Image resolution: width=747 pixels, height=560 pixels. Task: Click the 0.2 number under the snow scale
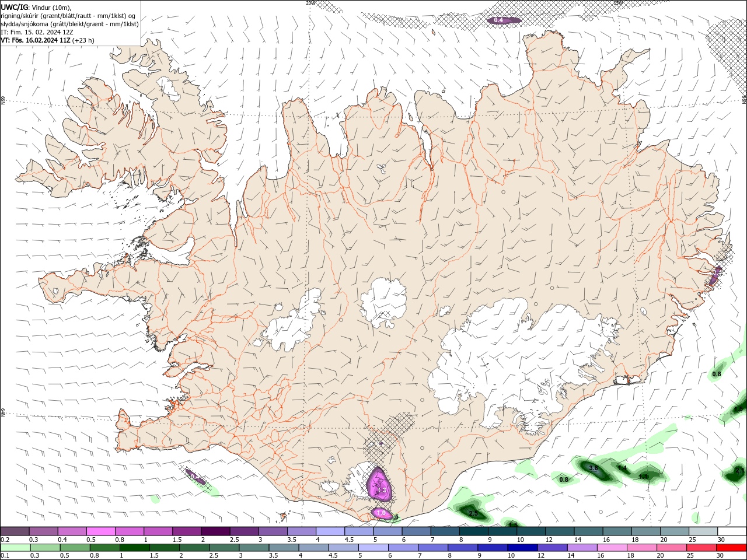click(x=5, y=540)
